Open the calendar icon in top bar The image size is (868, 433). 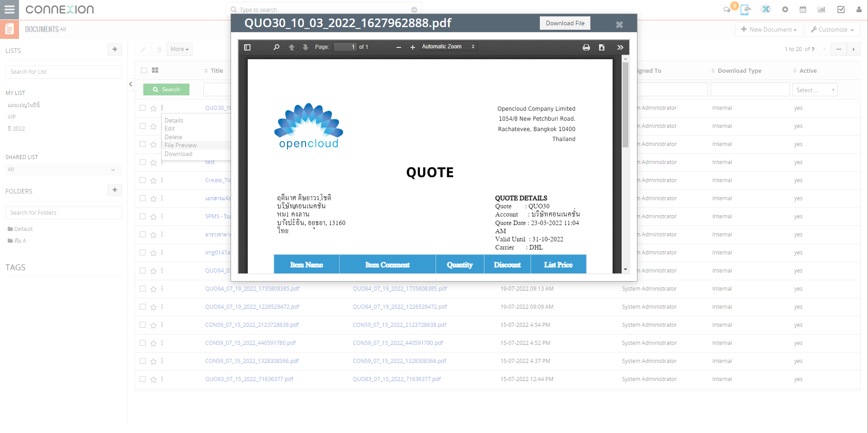pos(803,9)
